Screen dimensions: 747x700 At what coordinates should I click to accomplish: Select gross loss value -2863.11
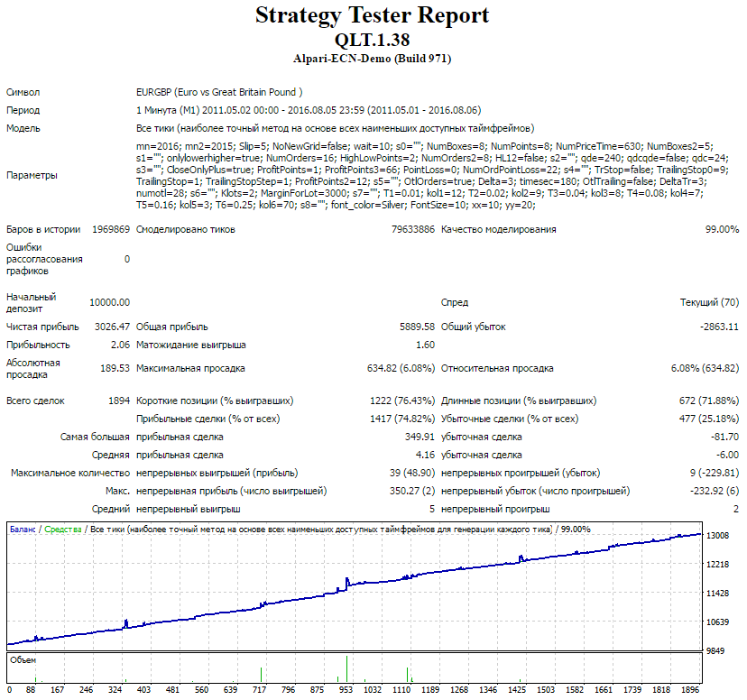tap(719, 327)
